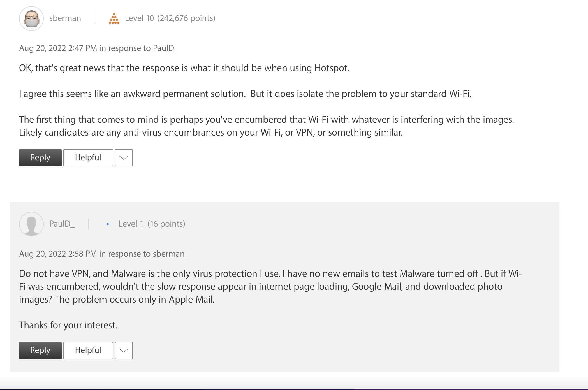Click the Level 1 label text

[x=131, y=224]
